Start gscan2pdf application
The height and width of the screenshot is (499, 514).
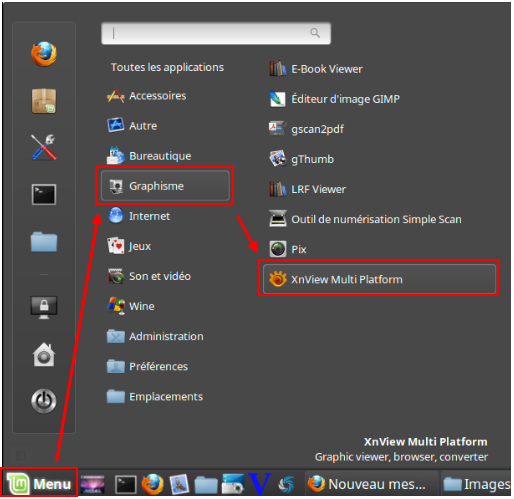click(x=306, y=129)
